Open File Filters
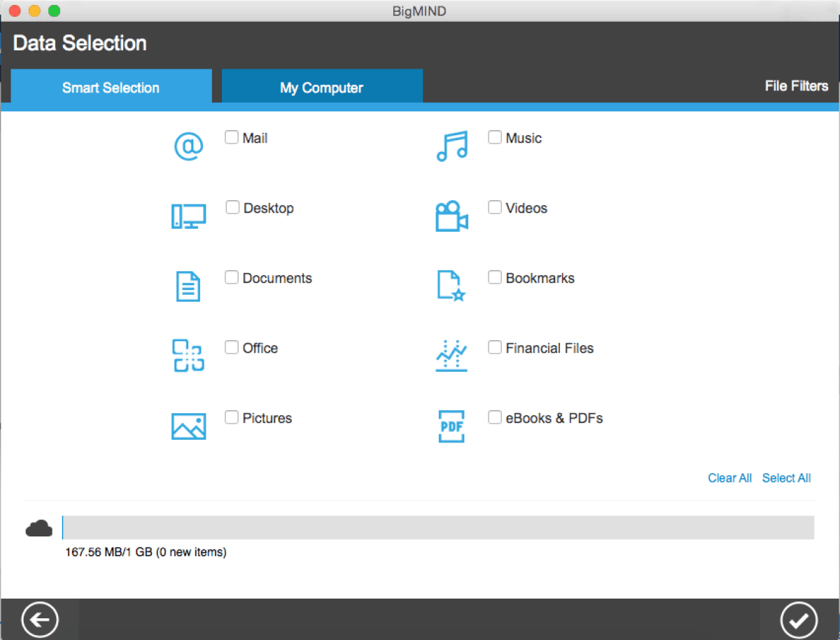840x640 pixels. coord(797,86)
